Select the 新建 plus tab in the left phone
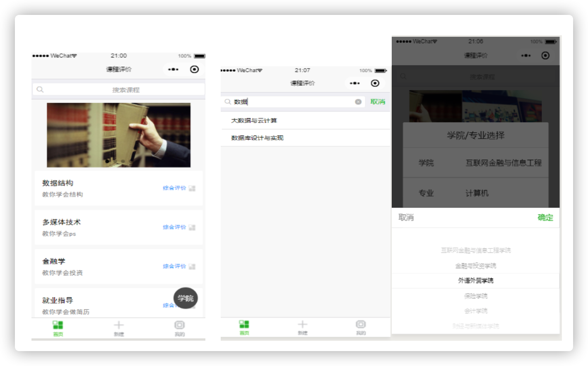The image size is (588, 366). click(119, 328)
